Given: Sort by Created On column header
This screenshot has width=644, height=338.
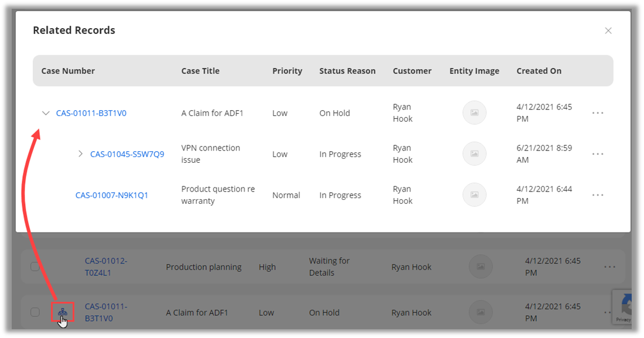Looking at the screenshot, I should pos(539,71).
